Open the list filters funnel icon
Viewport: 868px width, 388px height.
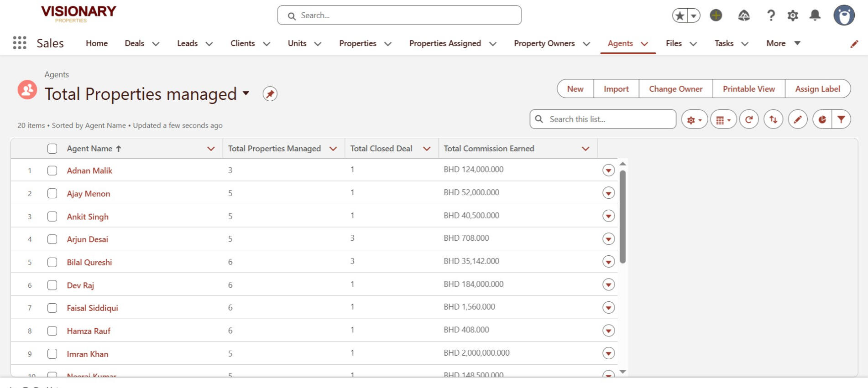pyautogui.click(x=841, y=119)
